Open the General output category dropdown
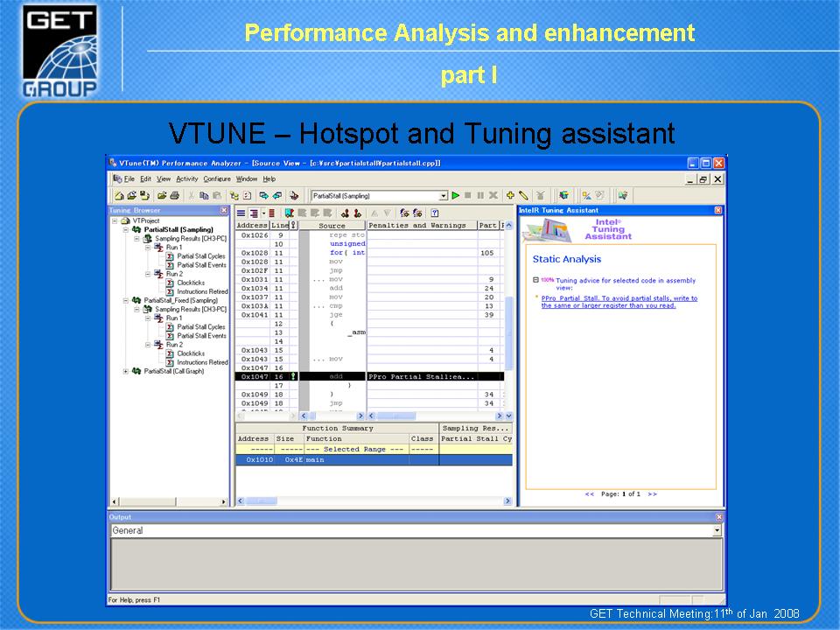840x630 pixels. point(717,530)
